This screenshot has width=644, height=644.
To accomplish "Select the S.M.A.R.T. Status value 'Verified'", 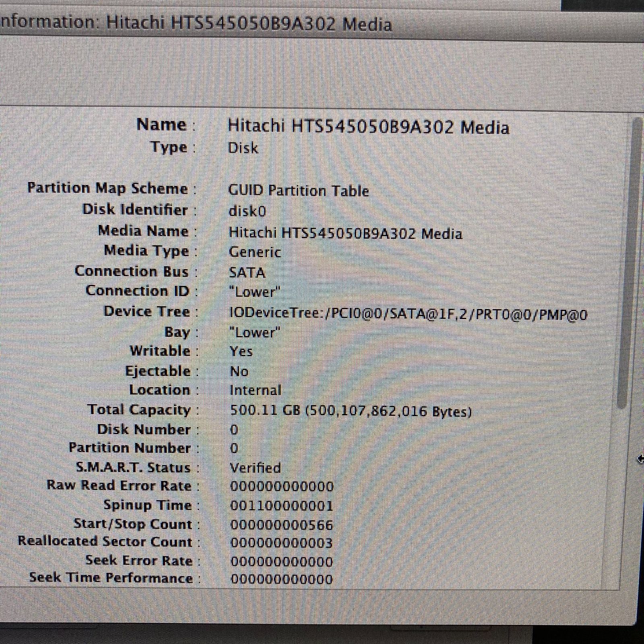I will (255, 468).
